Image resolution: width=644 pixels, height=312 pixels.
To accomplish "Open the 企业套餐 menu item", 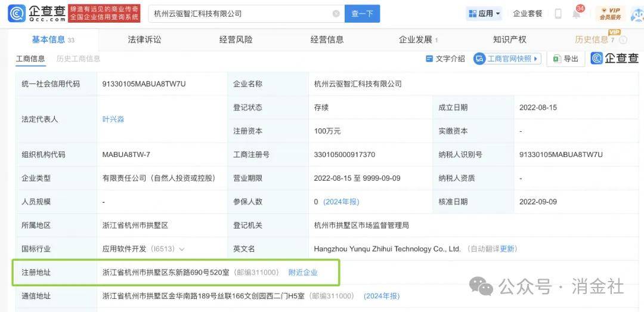I will click(528, 14).
